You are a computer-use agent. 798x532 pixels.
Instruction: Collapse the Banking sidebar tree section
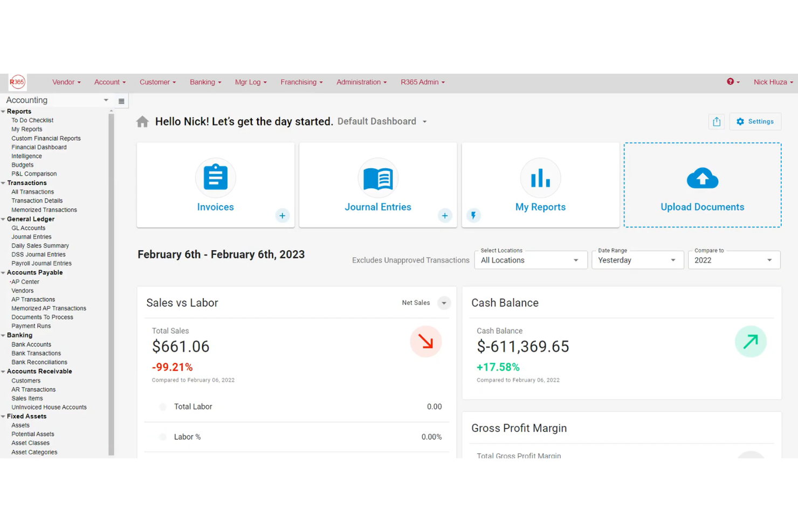(x=3, y=335)
